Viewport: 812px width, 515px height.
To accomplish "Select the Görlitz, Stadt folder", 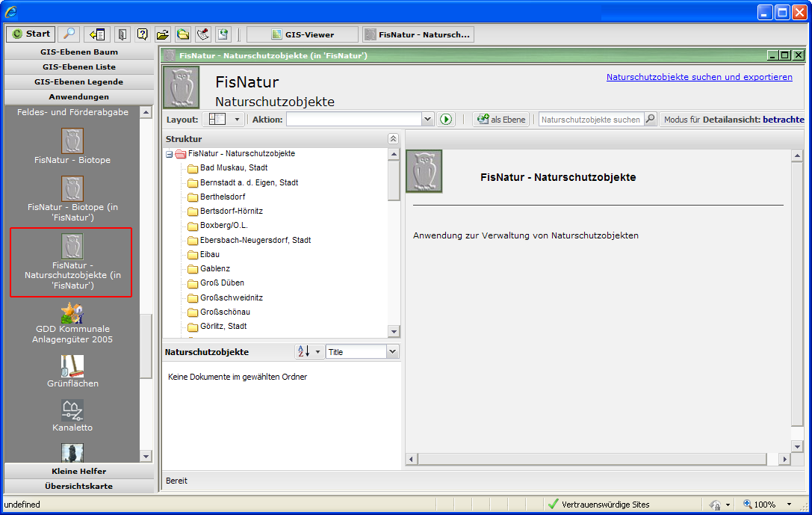I will (x=223, y=326).
